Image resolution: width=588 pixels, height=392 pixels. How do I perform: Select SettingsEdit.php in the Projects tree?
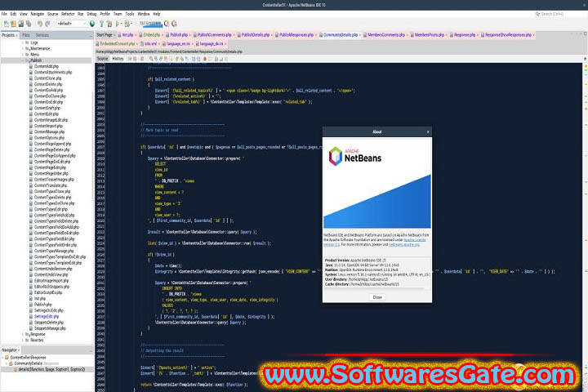47,317
